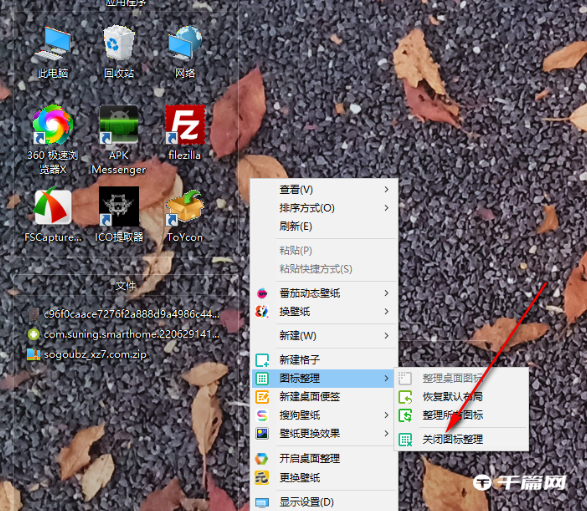The height and width of the screenshot is (511, 587).
Task: Choose 开启桌面整理 menu entry
Action: tap(323, 459)
